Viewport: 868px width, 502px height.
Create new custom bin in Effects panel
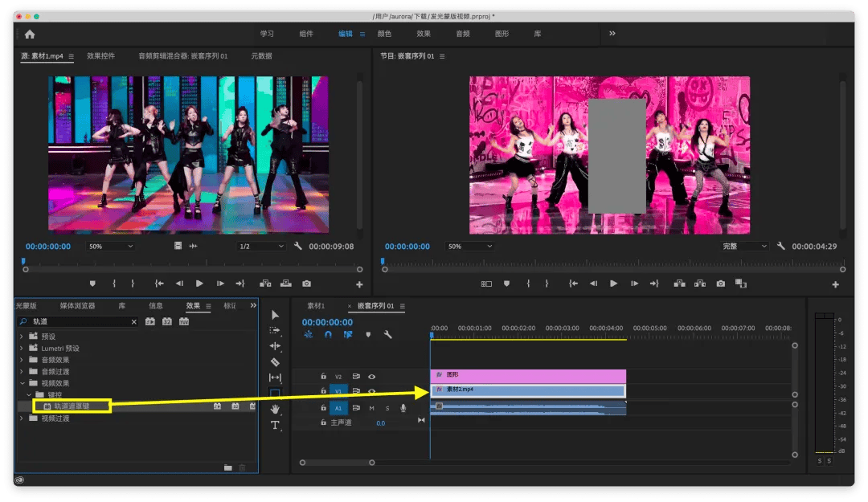[x=227, y=467]
